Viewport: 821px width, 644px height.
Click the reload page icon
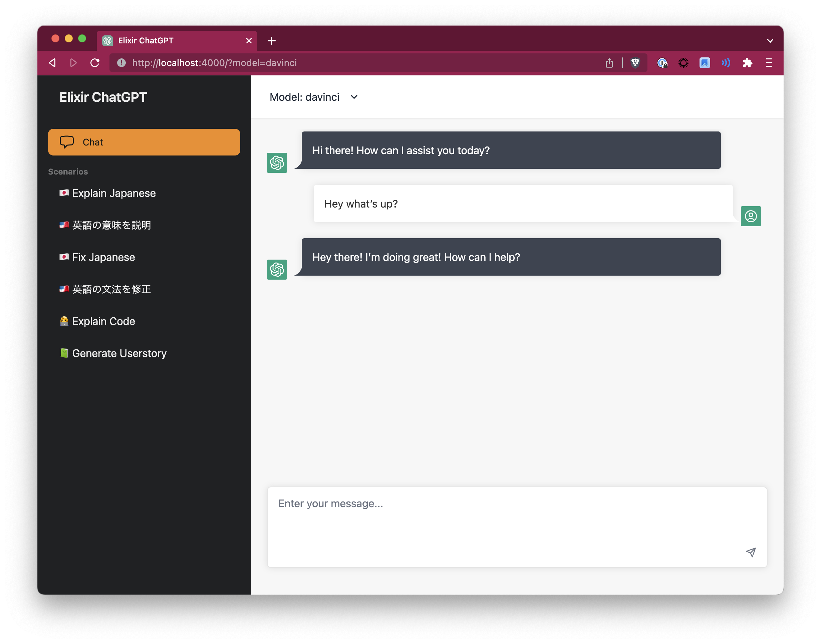[95, 63]
